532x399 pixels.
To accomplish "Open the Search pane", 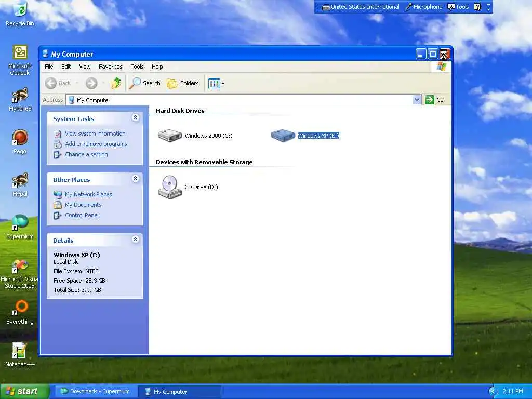I will [145, 83].
